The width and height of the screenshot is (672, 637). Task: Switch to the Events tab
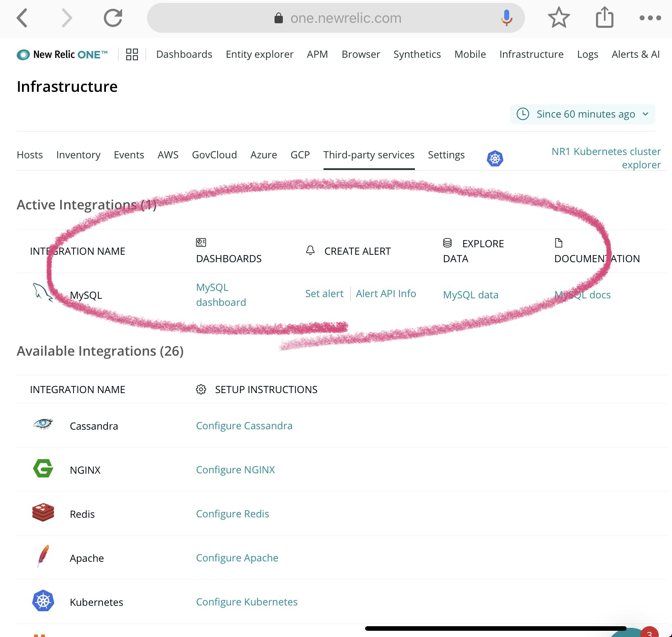129,155
